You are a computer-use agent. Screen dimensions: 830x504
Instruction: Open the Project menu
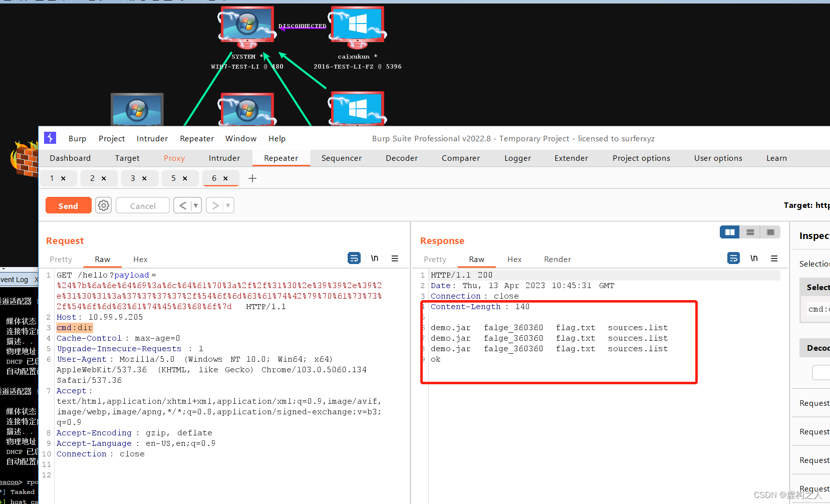[x=112, y=139]
